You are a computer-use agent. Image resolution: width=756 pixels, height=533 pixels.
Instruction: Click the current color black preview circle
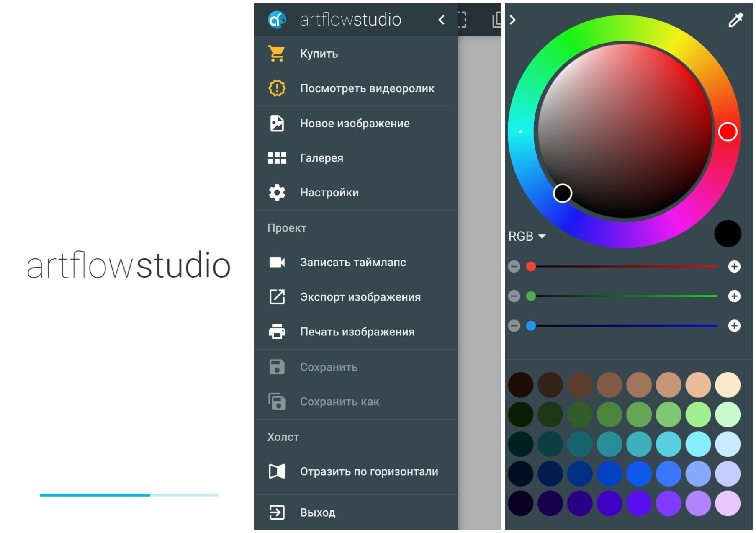[728, 234]
